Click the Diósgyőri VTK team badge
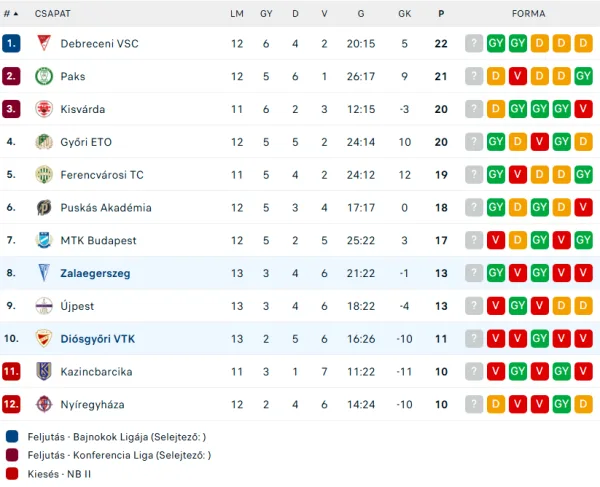Screen dimensions: 600x487 [44, 339]
